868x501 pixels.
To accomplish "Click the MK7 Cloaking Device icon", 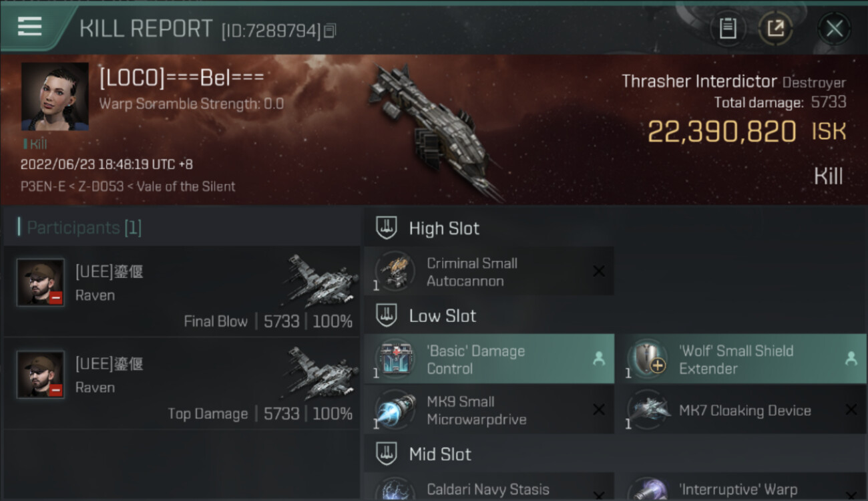I will (x=647, y=410).
